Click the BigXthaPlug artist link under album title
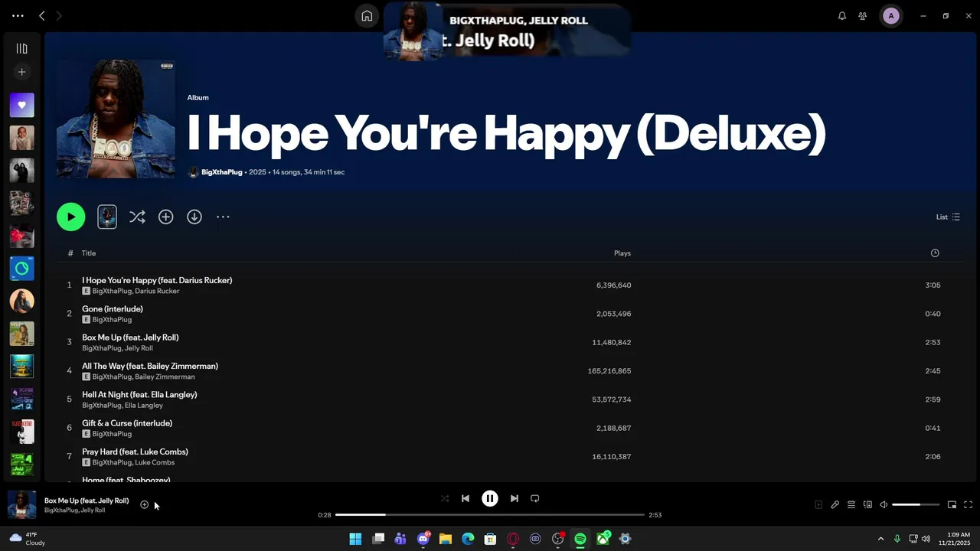Viewport: 980px width, 551px height. coord(221,172)
